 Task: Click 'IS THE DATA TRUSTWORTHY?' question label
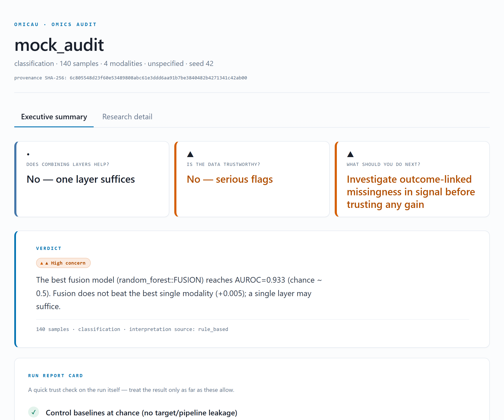coord(223,164)
